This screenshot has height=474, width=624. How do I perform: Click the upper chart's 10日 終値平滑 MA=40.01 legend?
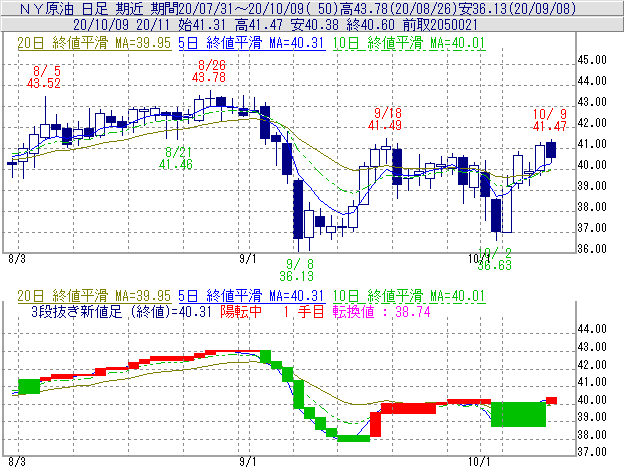(409, 43)
